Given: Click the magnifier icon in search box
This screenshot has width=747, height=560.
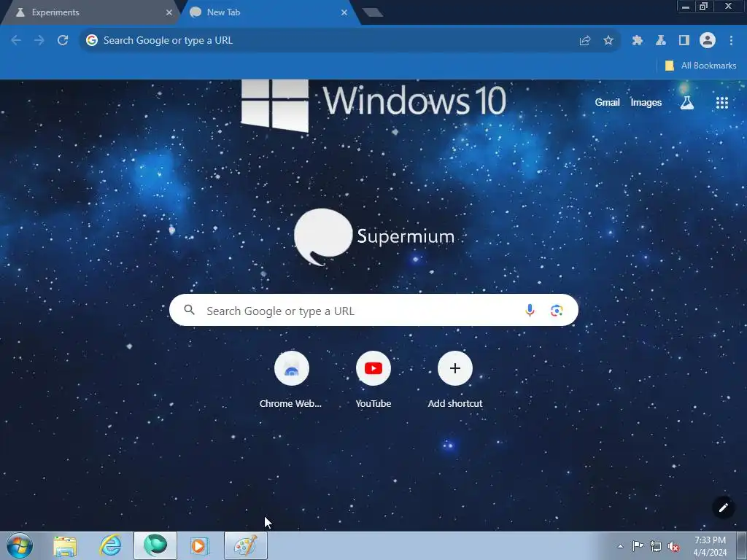Looking at the screenshot, I should point(189,310).
